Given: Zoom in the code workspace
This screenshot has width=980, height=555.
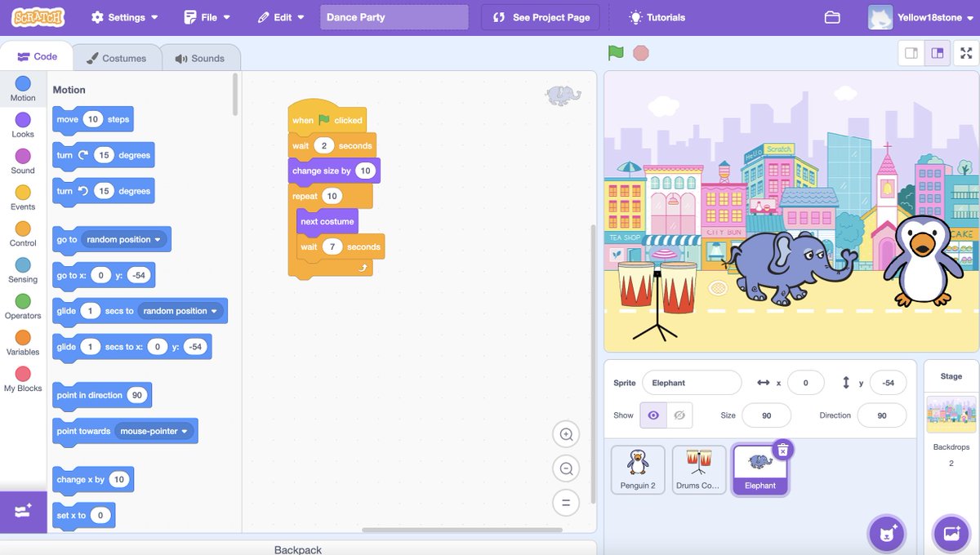Looking at the screenshot, I should pos(566,434).
